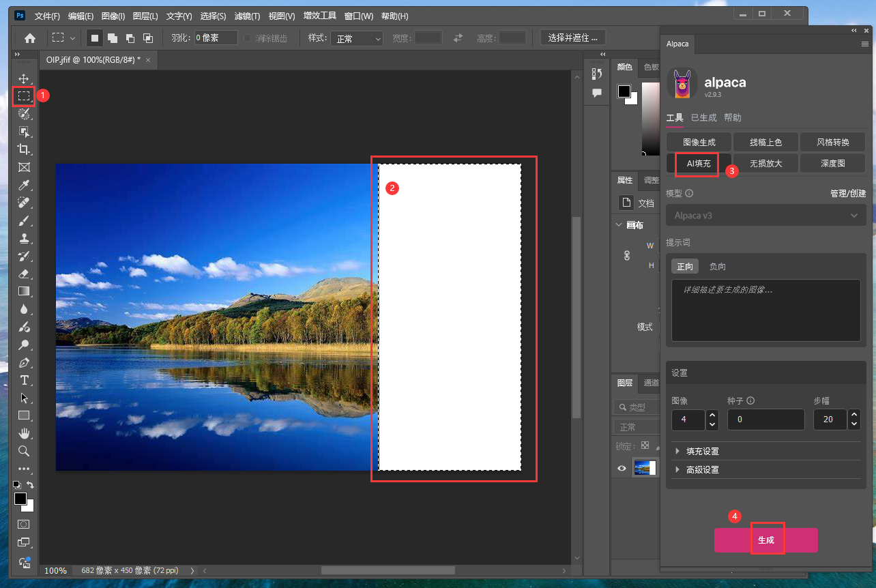
Task: Click the foreground color swatch in toolbar
Action: point(20,499)
